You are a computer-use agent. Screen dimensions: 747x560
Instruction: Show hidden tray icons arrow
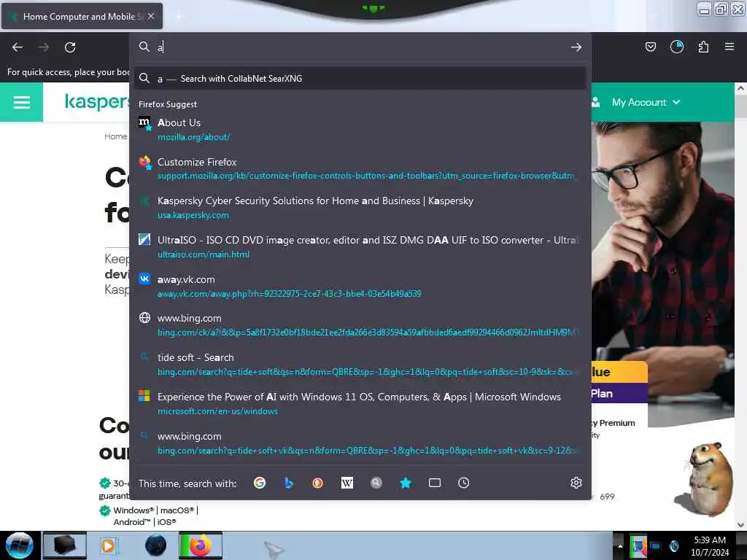tap(620, 546)
